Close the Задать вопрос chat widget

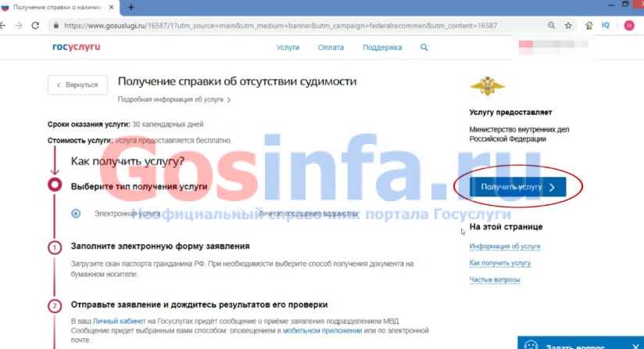coord(635,346)
